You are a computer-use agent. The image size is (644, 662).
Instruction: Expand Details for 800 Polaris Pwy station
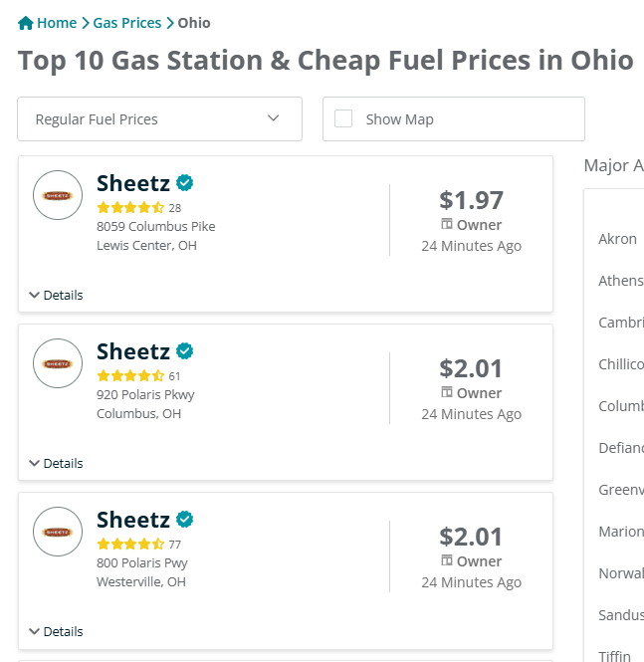tap(56, 631)
